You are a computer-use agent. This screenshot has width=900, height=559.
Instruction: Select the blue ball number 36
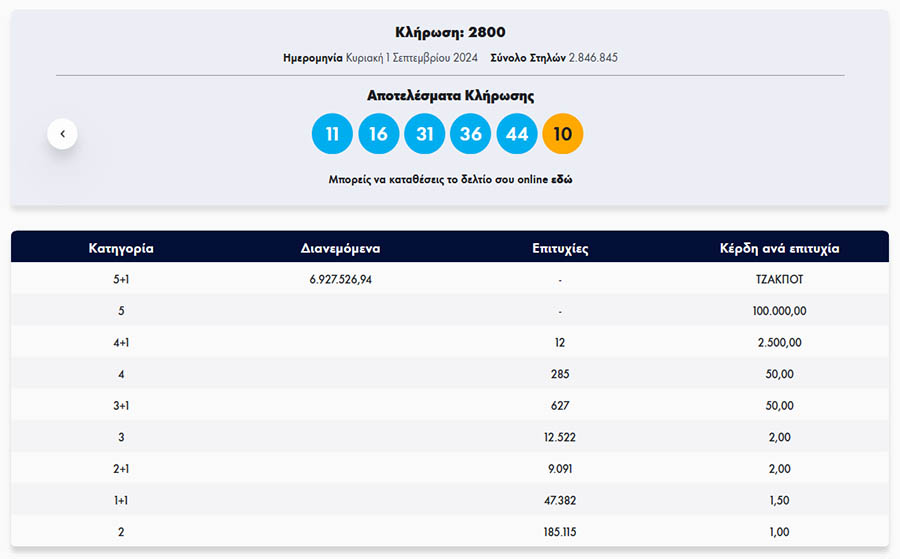coord(471,134)
